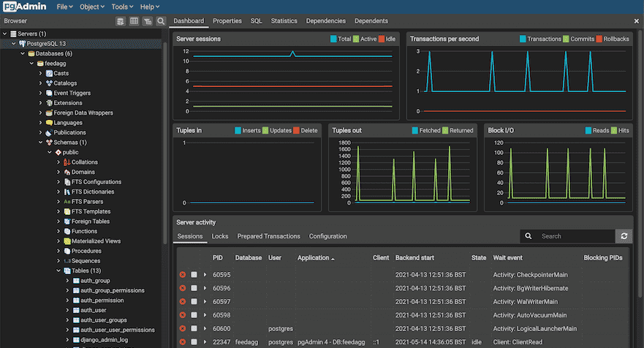Screen dimensions: 644x348
Task: Expand the Foreign Data Wrappers node
Action: 40,113
